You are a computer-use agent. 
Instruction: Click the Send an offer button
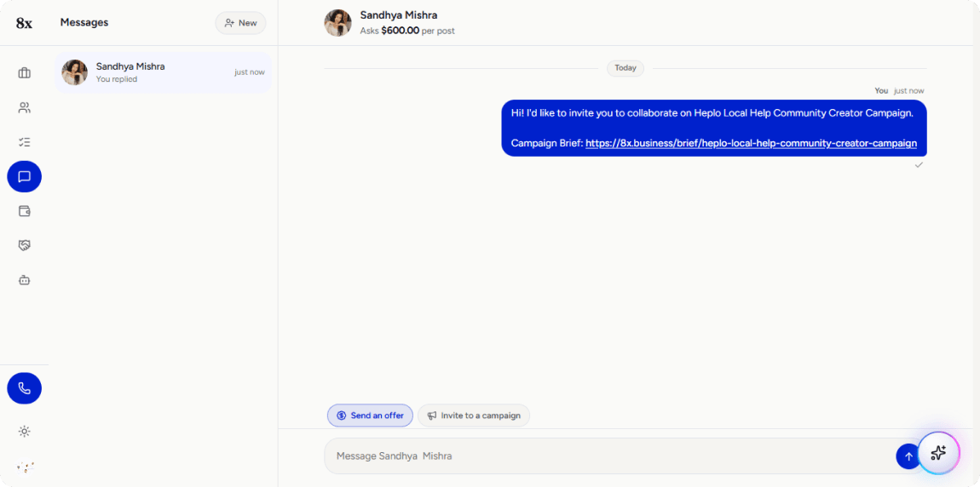coord(370,415)
